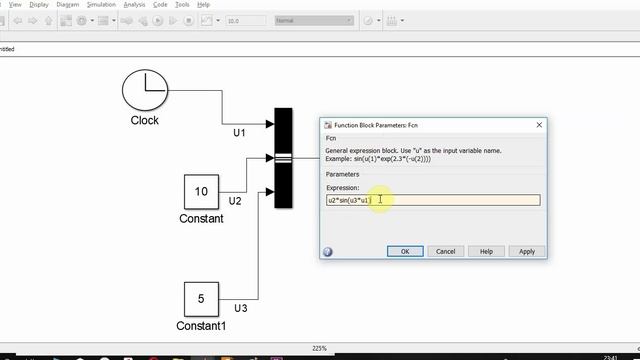
Task: Click the Forward navigation arrow in toolbar
Action: [33, 20]
